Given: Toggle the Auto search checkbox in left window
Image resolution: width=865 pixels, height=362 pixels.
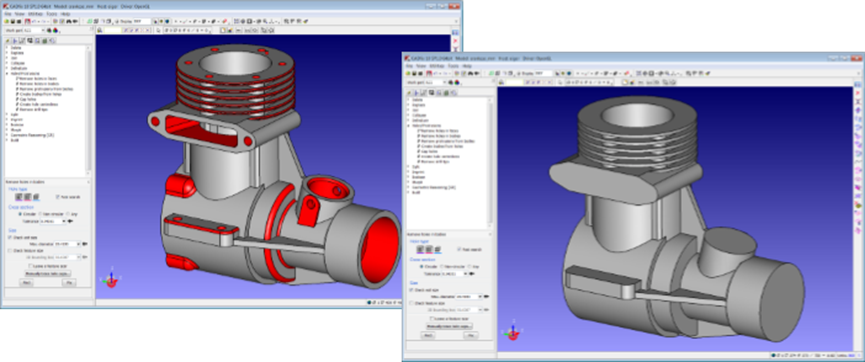Looking at the screenshot, I should click(57, 196).
